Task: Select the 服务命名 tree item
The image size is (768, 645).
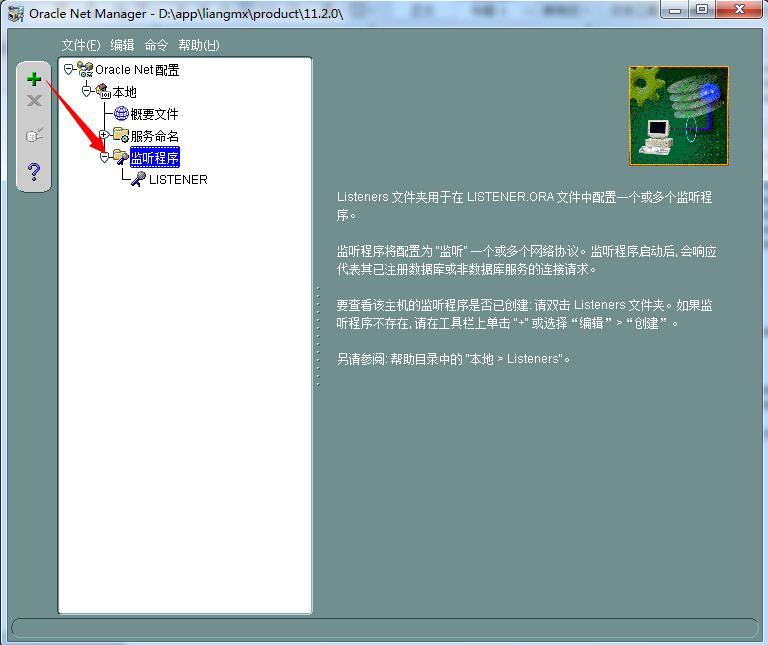Action: pos(155,136)
